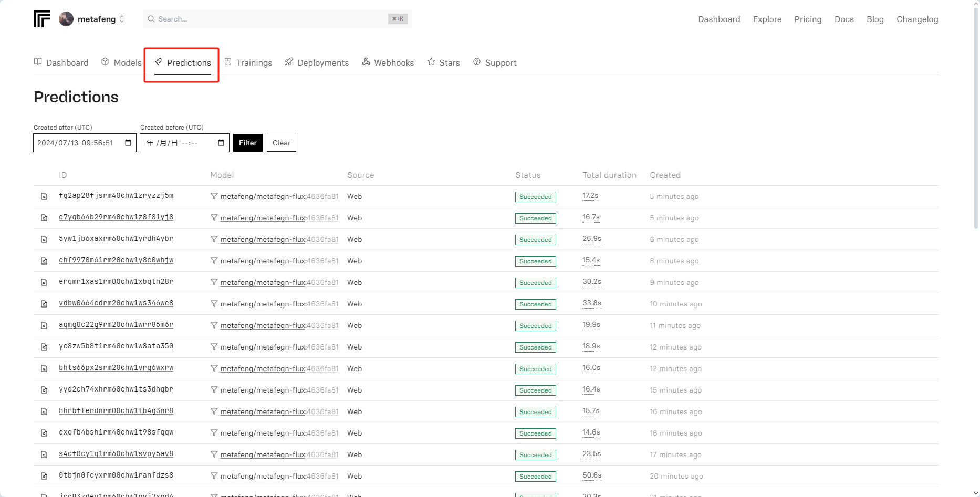
Task: Open the Deployments tab
Action: 317,62
